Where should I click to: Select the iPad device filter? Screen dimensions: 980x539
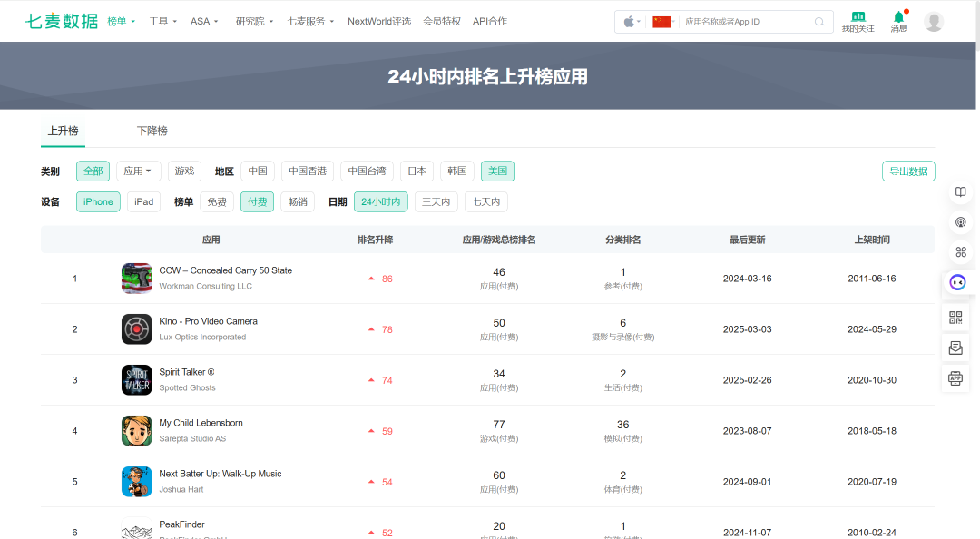pos(143,201)
